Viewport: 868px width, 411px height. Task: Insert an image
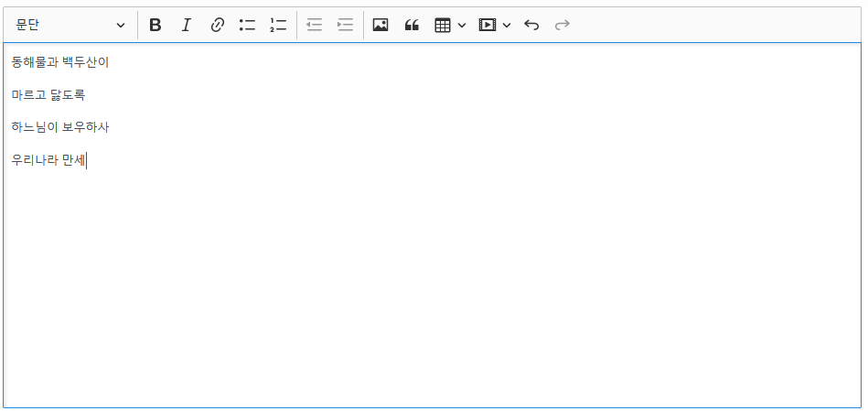coord(380,25)
